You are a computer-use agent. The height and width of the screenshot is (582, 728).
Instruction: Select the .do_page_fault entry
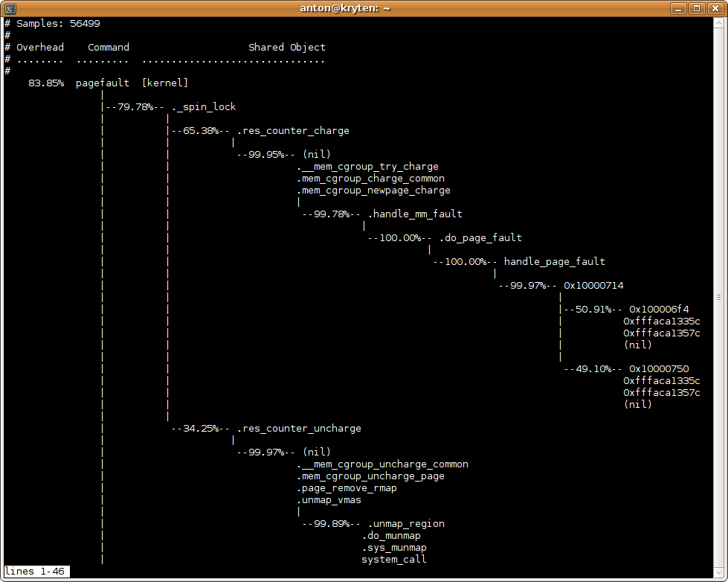(480, 238)
